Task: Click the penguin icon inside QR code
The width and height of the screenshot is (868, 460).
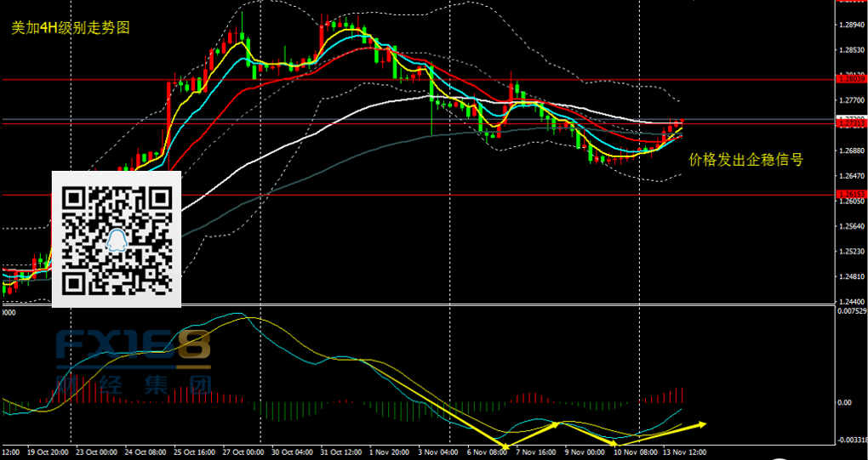Action: 117,241
